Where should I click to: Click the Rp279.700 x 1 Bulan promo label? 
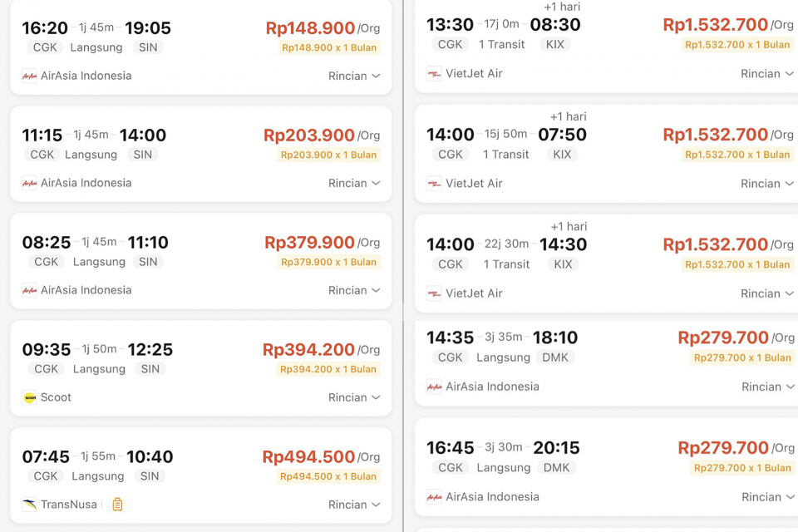coord(741,357)
